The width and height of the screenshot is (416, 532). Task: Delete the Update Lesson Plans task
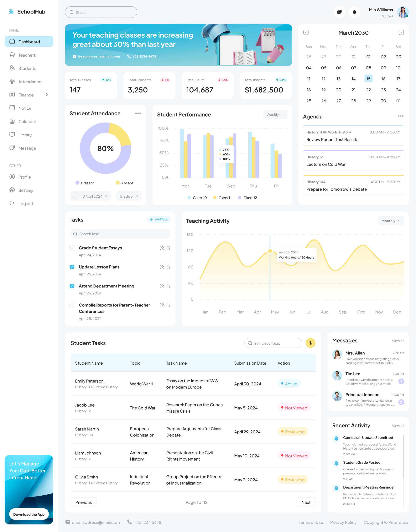(x=168, y=267)
